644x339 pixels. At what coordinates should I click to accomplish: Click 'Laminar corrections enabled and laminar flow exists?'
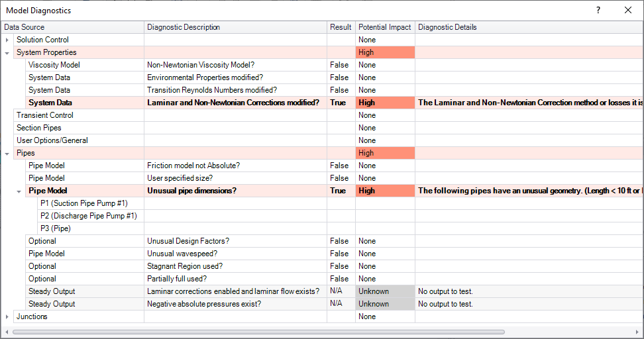[233, 291]
